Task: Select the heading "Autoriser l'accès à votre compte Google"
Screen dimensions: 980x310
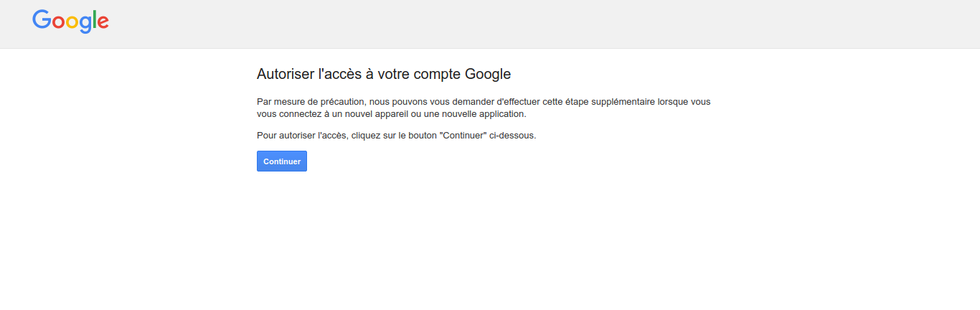Action: click(x=383, y=74)
